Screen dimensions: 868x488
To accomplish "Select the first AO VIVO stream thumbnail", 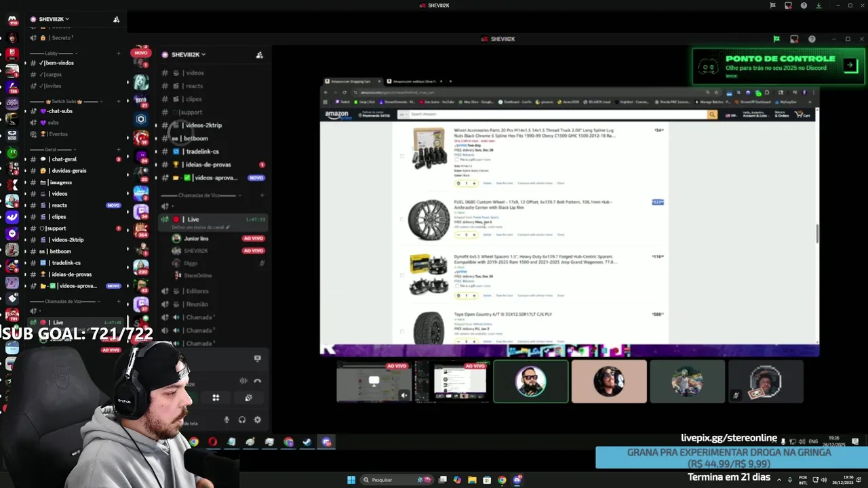I will coord(374,381).
